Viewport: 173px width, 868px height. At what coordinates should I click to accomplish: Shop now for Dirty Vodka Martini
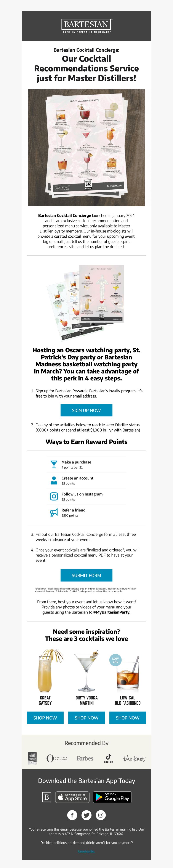pos(86,718)
